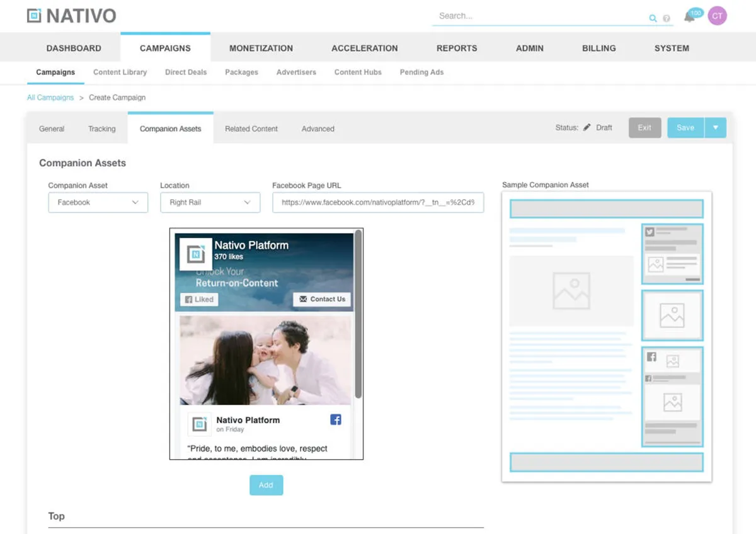
Task: Click the Add button
Action: 266,485
